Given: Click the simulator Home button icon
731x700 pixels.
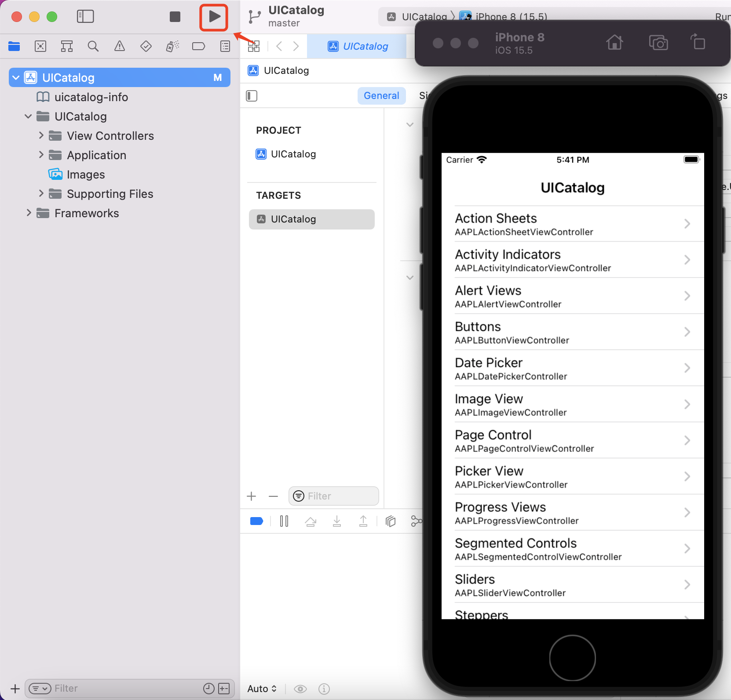Looking at the screenshot, I should coord(614,42).
